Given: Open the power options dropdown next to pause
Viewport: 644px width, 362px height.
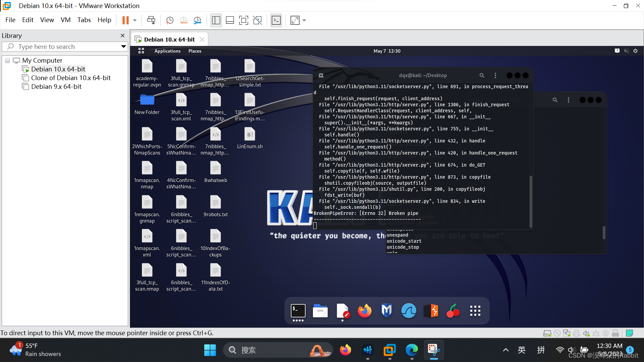Looking at the screenshot, I should 135,20.
